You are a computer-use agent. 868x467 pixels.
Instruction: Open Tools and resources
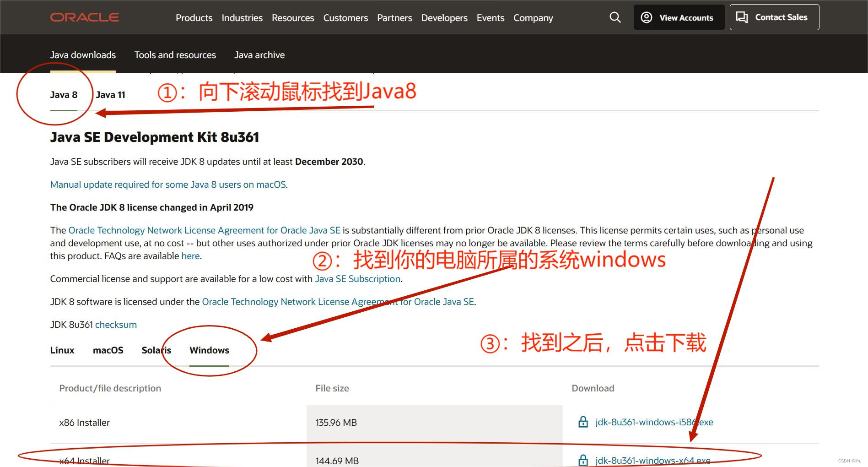[175, 54]
